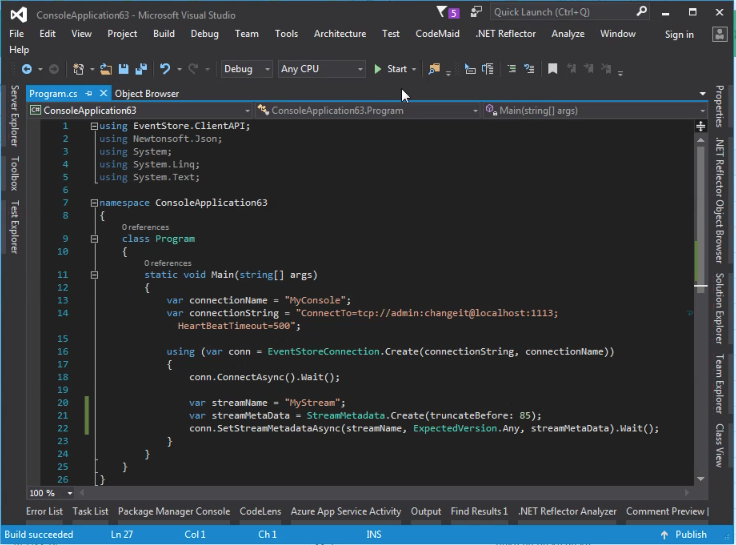Viewport: 736px width, 545px height.
Task: Click the New Project toolbar icon
Action: (x=78, y=69)
